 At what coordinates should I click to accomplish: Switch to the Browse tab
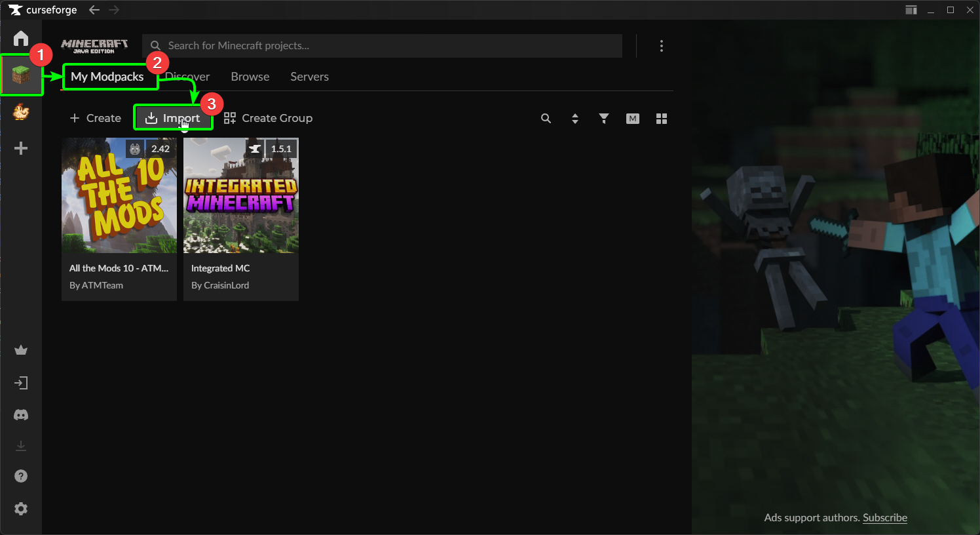pyautogui.click(x=250, y=77)
